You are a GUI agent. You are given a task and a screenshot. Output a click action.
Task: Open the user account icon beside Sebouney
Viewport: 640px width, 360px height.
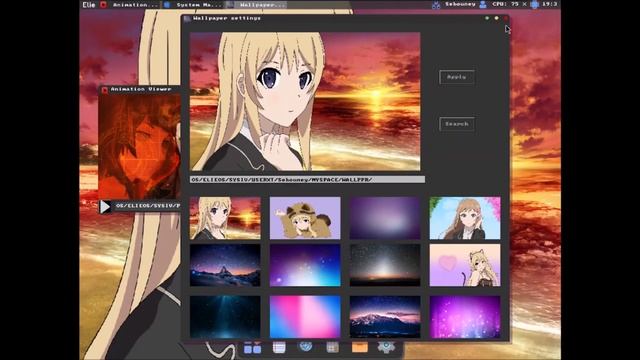(x=483, y=4)
